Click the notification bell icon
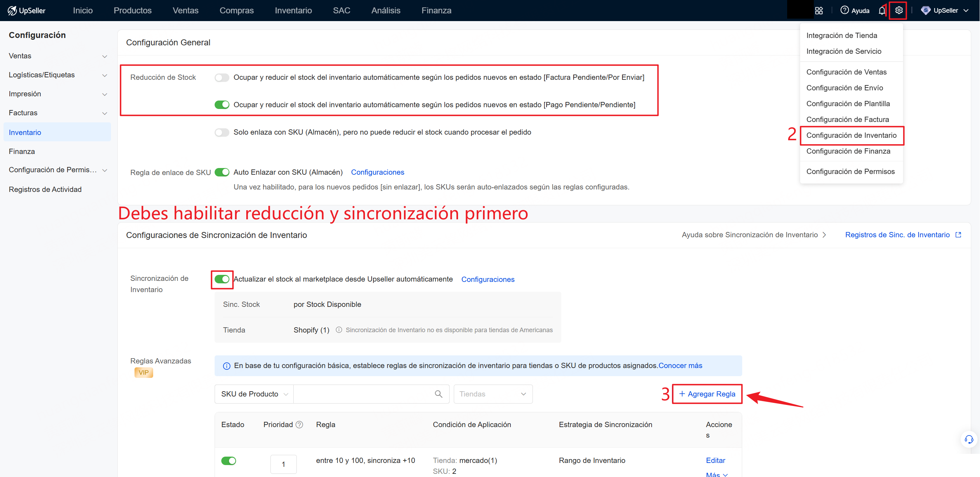Image resolution: width=980 pixels, height=477 pixels. (x=881, y=10)
